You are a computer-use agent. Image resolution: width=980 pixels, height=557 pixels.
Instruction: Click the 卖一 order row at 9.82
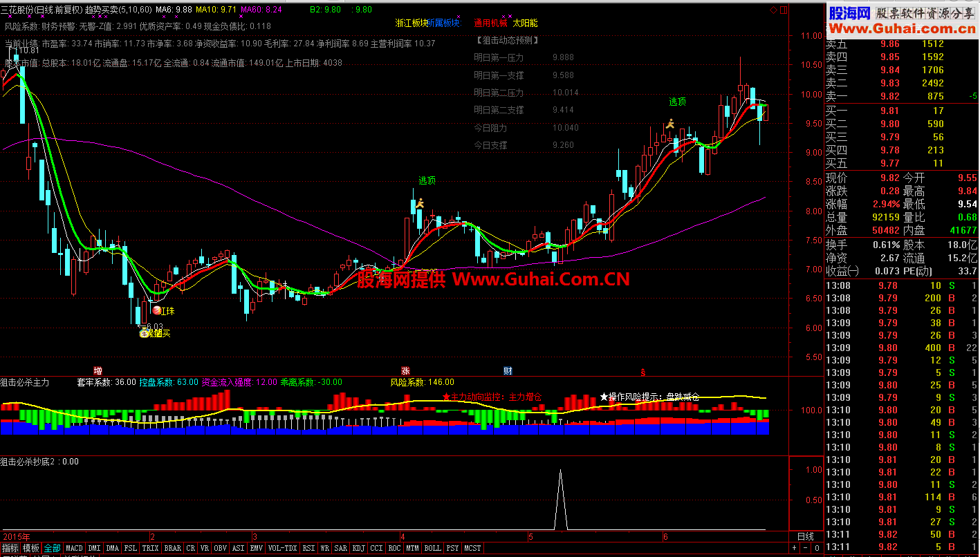point(902,96)
